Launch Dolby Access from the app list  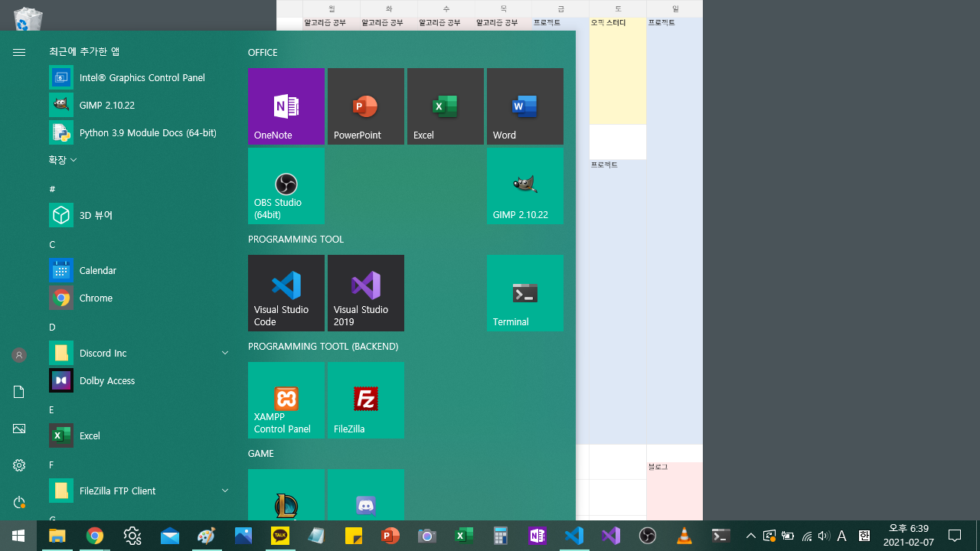(139, 380)
